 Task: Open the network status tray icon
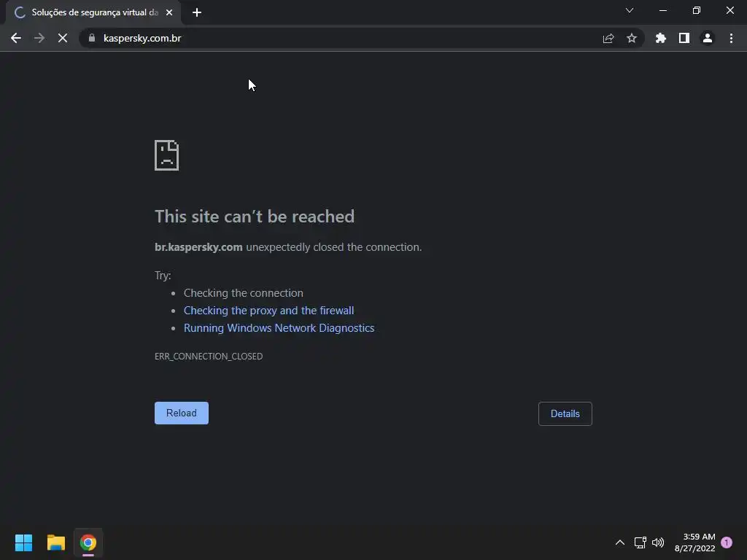click(640, 542)
